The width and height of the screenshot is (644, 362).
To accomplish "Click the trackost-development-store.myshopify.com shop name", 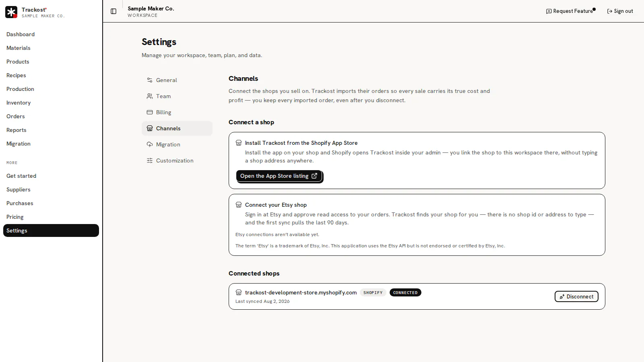I will point(301,292).
